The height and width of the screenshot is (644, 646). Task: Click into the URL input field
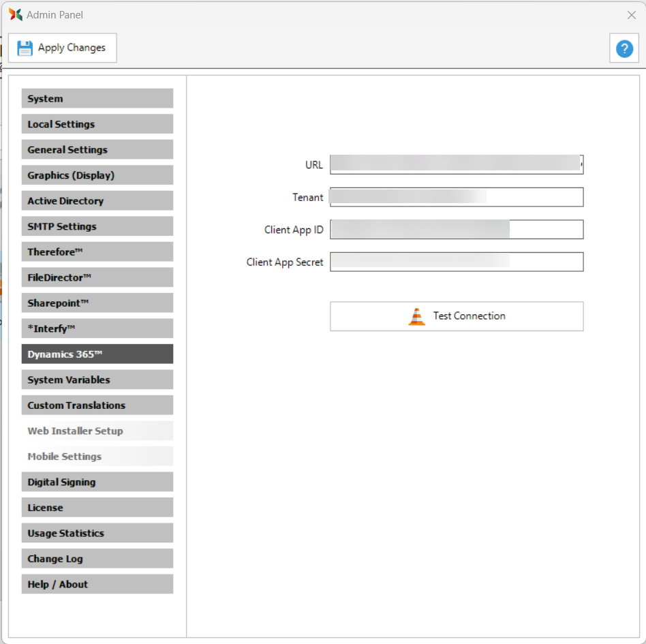pyautogui.click(x=456, y=165)
